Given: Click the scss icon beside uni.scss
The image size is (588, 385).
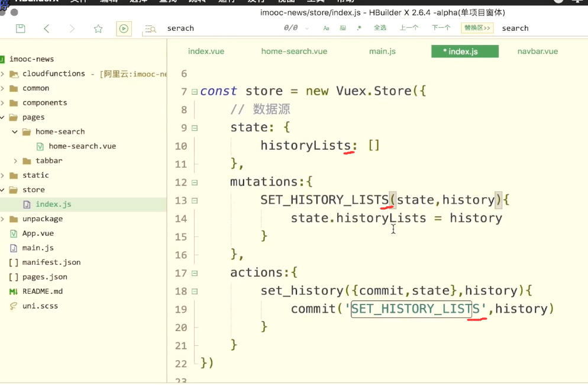Looking at the screenshot, I should 14,306.
